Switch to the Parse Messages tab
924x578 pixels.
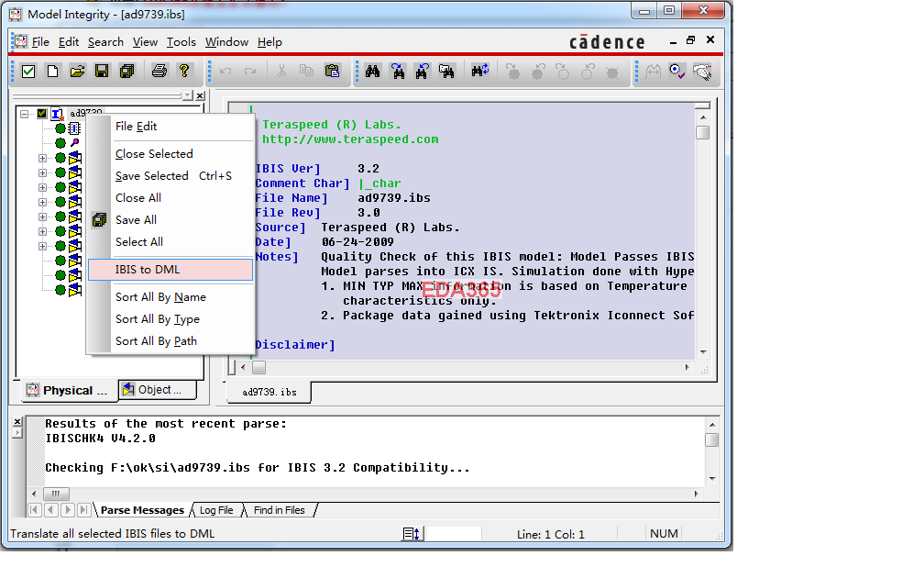pos(142,510)
